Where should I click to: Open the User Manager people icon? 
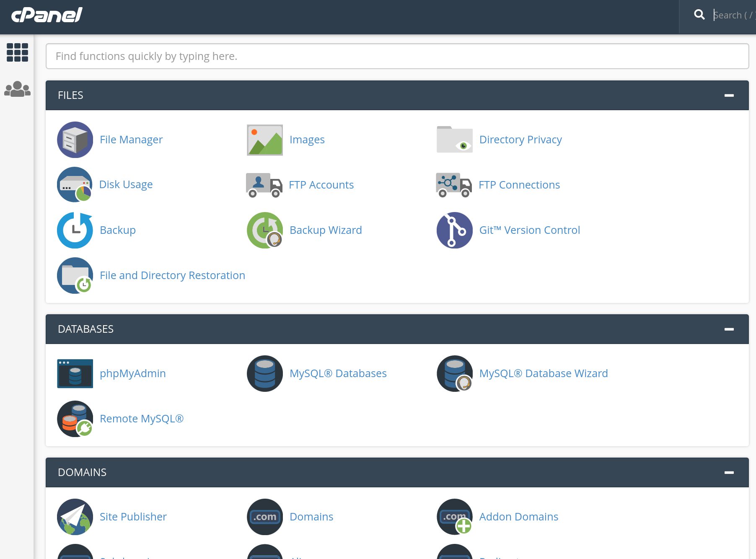[17, 89]
